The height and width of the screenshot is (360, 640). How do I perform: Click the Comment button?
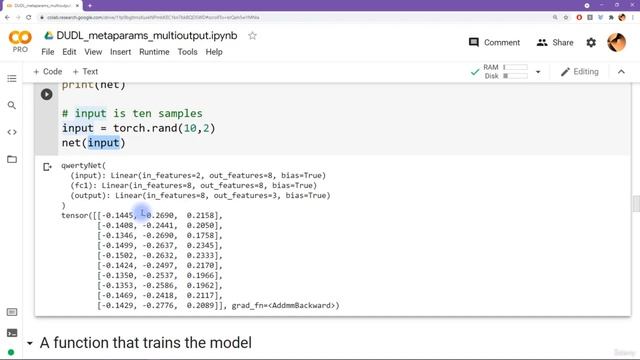click(494, 42)
